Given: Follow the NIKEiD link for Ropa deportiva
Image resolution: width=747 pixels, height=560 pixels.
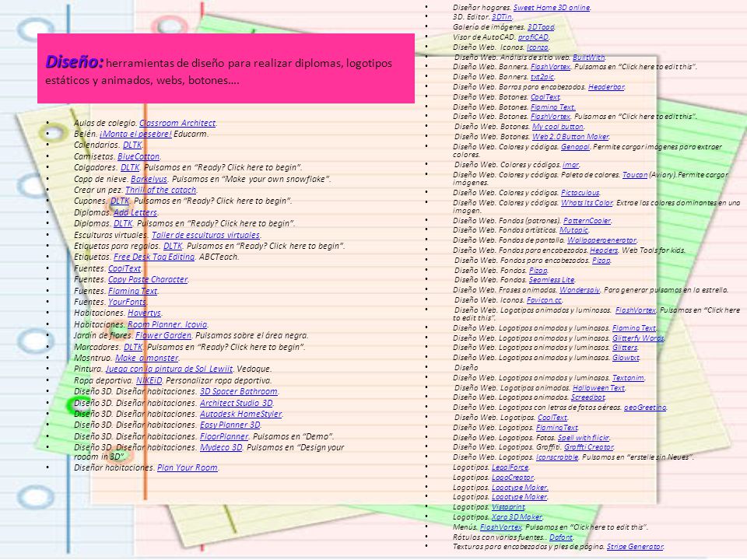Looking at the screenshot, I should [x=149, y=380].
